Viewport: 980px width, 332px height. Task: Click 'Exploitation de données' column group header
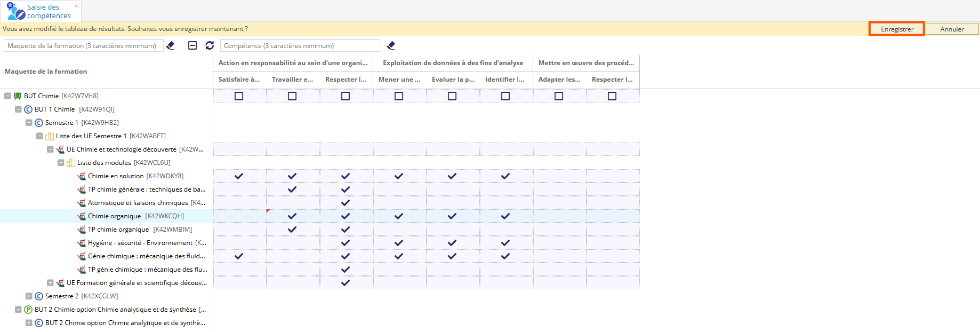coord(453,63)
